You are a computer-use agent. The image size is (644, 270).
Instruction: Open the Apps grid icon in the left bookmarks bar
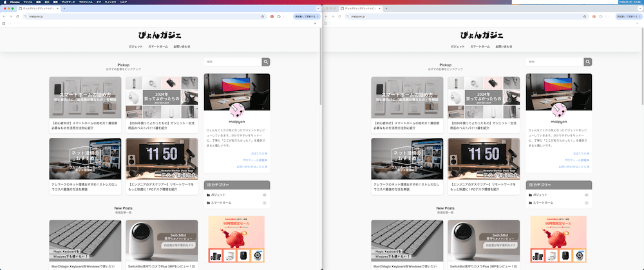[x=4, y=23]
